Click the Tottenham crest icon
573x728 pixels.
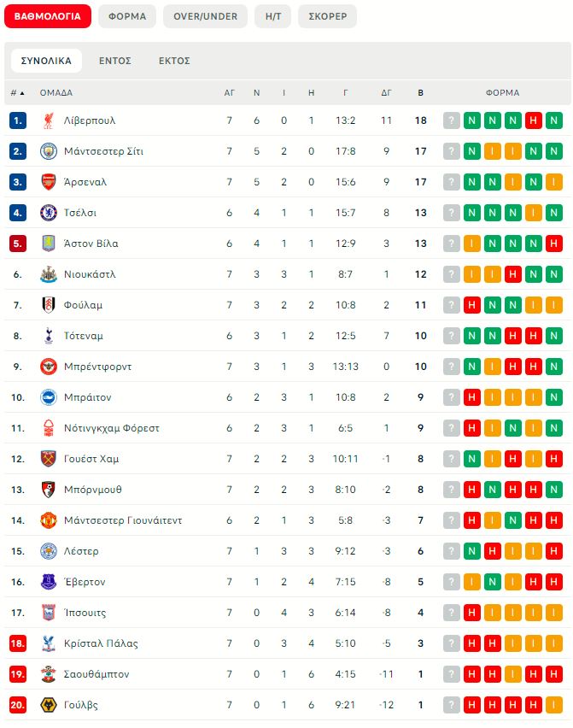(x=48, y=336)
